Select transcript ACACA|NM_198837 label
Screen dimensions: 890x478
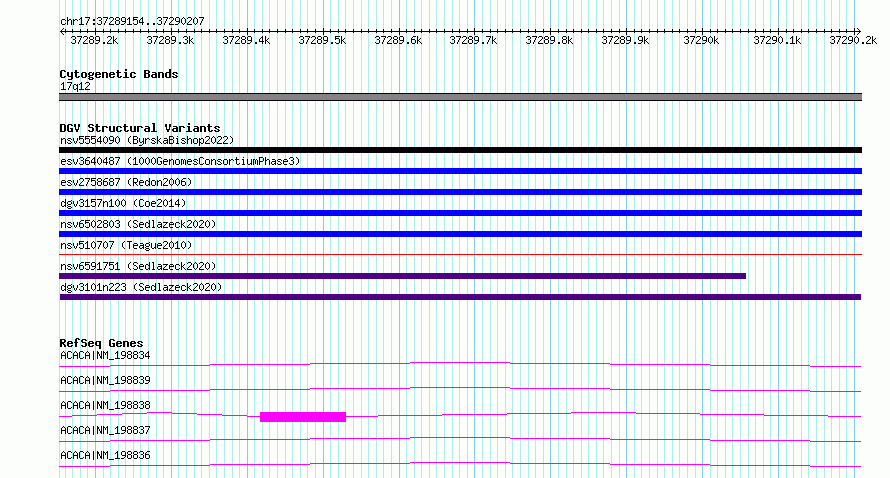pos(105,430)
